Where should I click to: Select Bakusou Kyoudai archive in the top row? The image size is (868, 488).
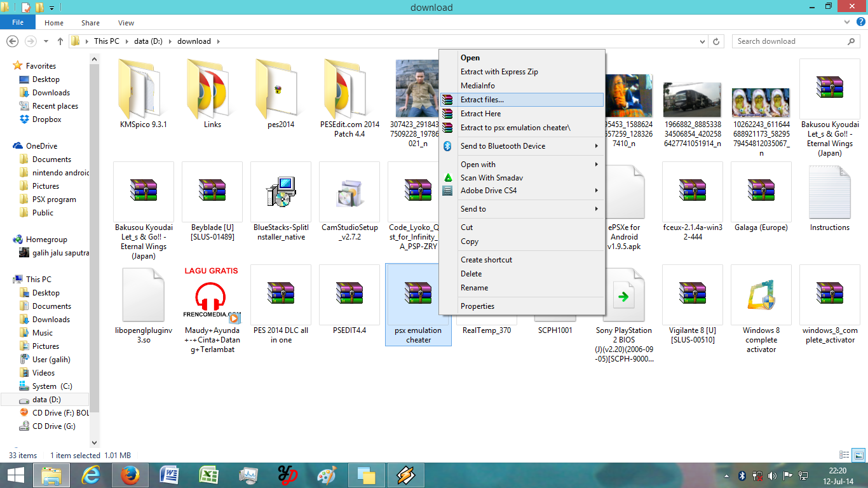tap(830, 108)
